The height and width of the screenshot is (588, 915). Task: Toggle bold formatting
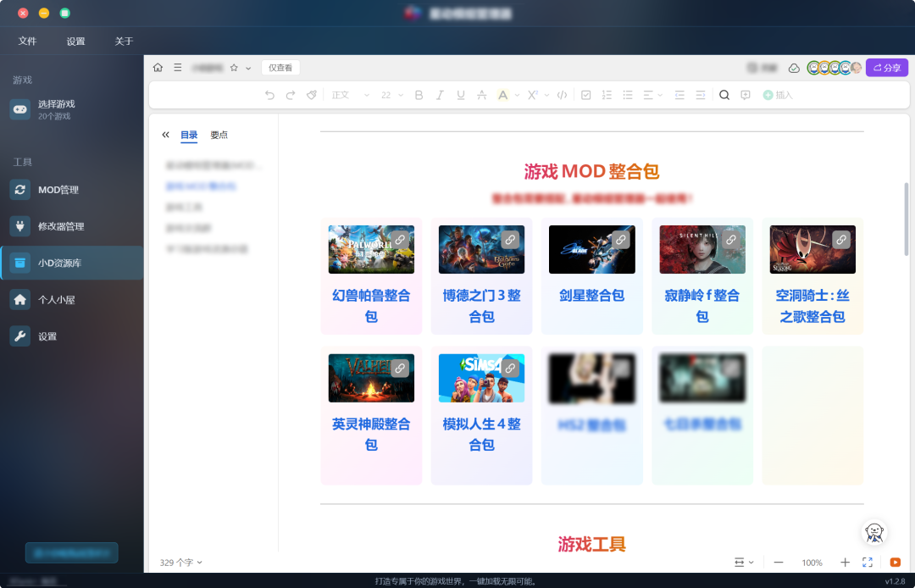419,95
